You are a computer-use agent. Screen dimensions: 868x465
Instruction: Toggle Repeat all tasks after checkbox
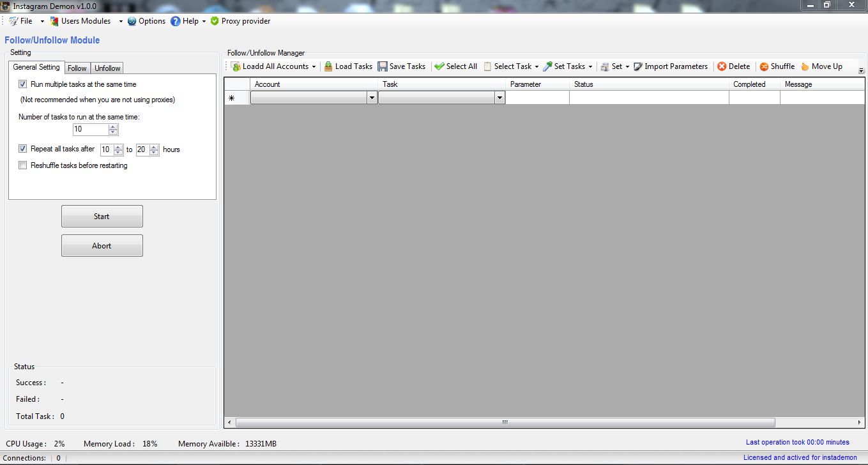click(23, 149)
